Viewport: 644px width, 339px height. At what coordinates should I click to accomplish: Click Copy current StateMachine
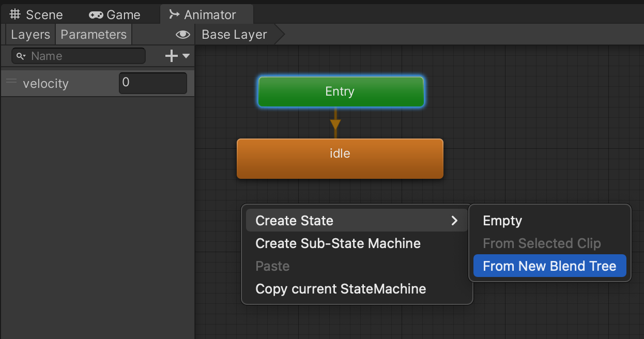coord(341,289)
